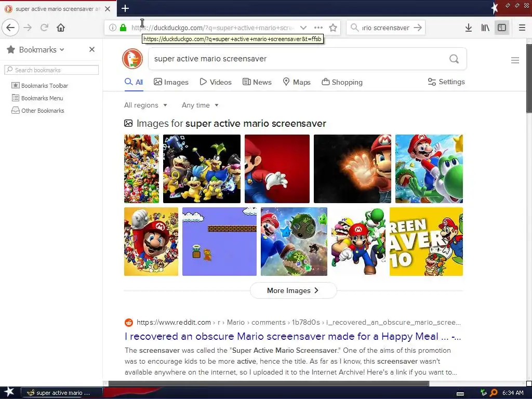This screenshot has width=532, height=399.
Task: Open the Bowser Koopalings thumbnail
Action: click(202, 169)
